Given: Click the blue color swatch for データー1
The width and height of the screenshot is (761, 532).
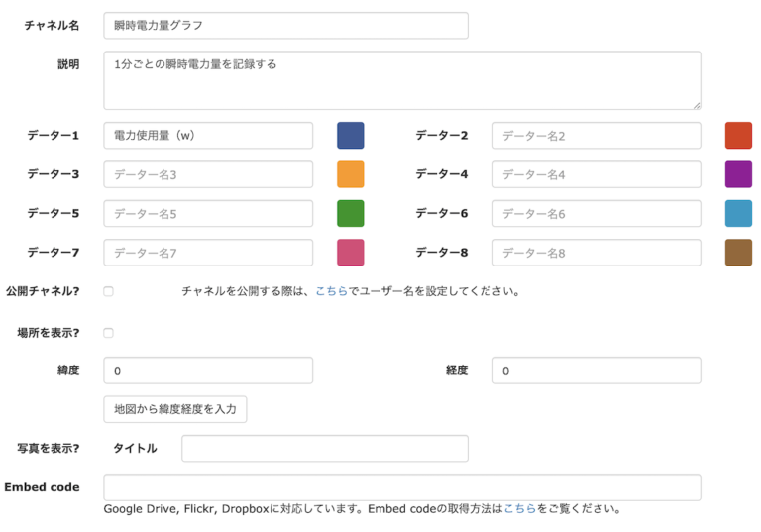Looking at the screenshot, I should tap(350, 136).
